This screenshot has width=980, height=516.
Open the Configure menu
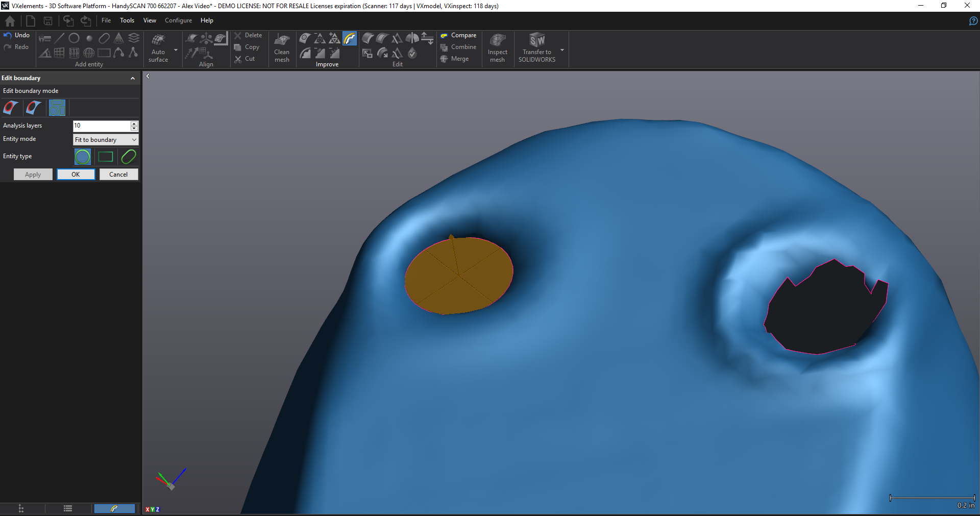pyautogui.click(x=178, y=20)
